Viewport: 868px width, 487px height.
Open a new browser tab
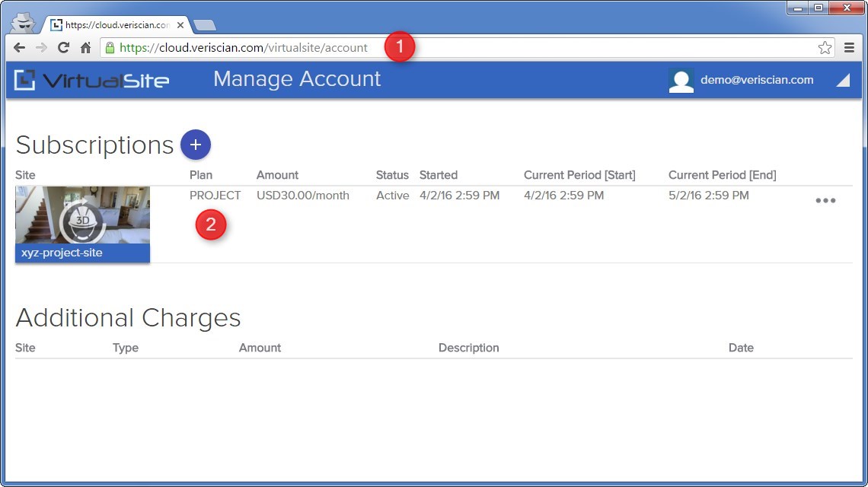pyautogui.click(x=205, y=25)
